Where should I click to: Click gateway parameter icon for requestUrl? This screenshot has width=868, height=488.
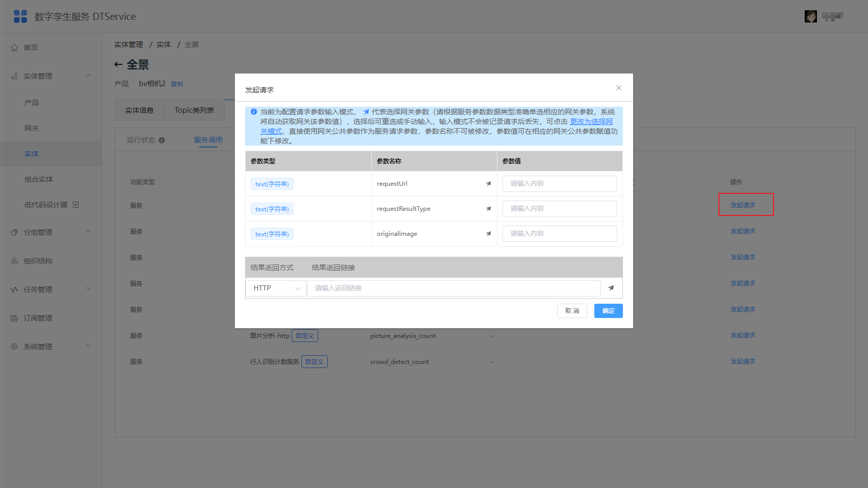tap(489, 184)
